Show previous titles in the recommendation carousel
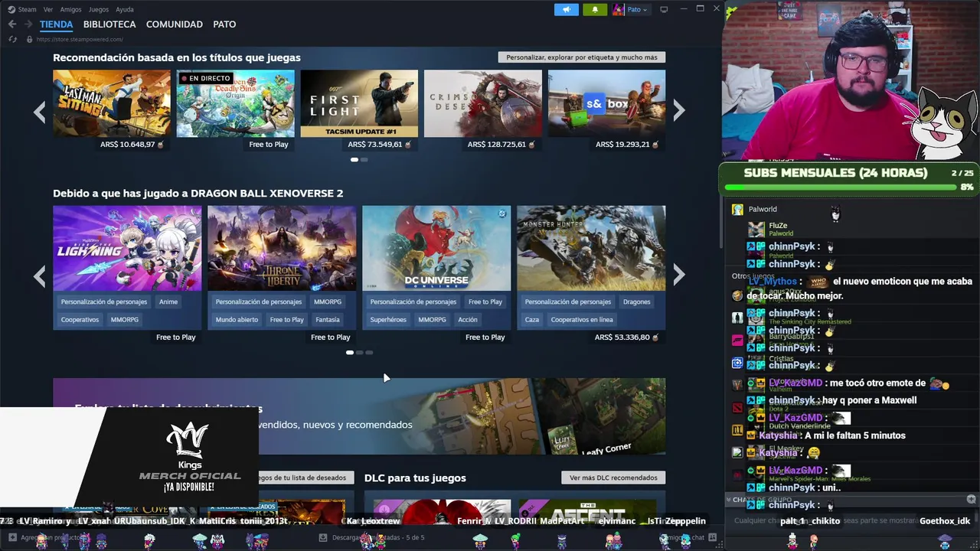980x551 pixels. [x=40, y=112]
